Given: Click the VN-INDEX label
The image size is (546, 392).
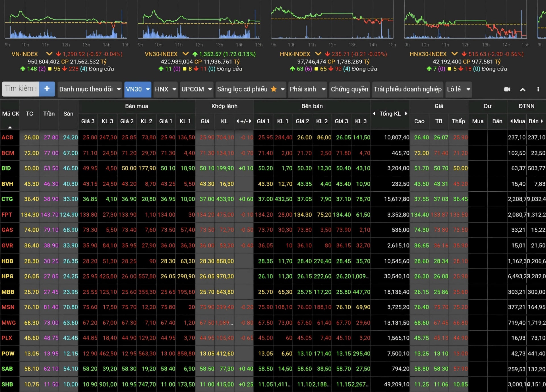Looking at the screenshot, I should pos(25,54).
